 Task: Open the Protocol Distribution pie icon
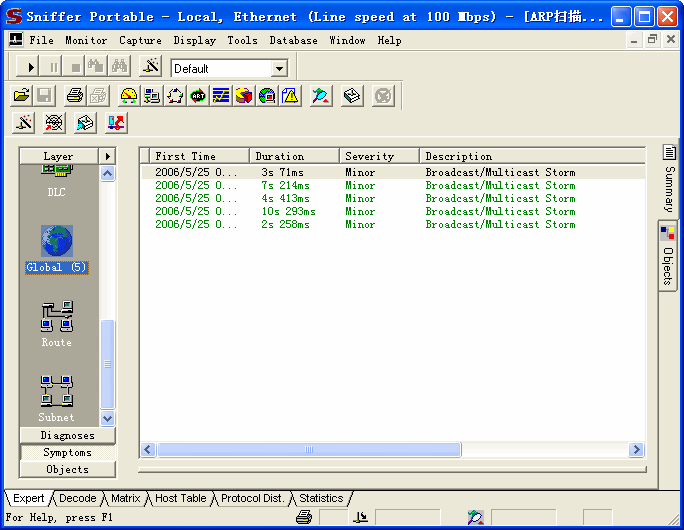[244, 96]
